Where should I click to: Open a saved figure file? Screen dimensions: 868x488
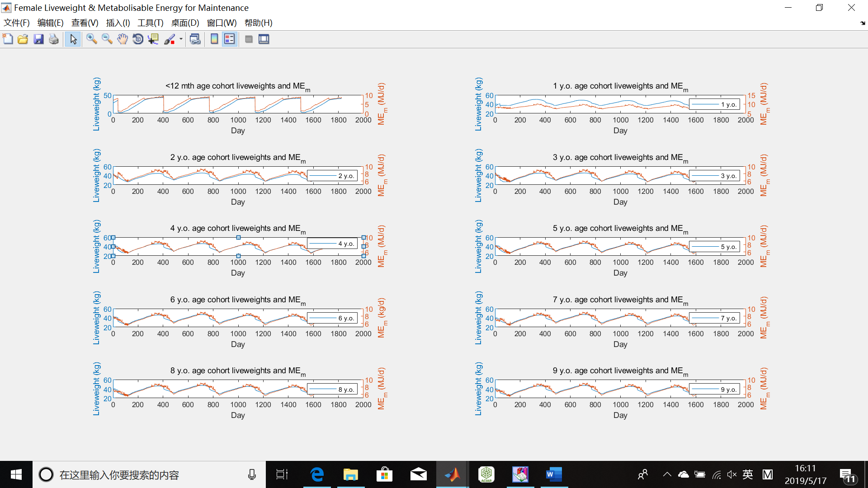click(x=23, y=39)
